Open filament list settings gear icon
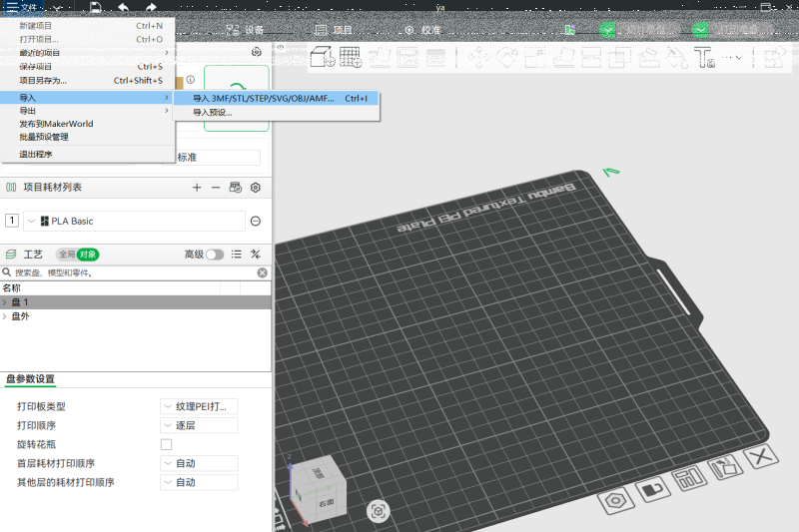 click(x=256, y=187)
